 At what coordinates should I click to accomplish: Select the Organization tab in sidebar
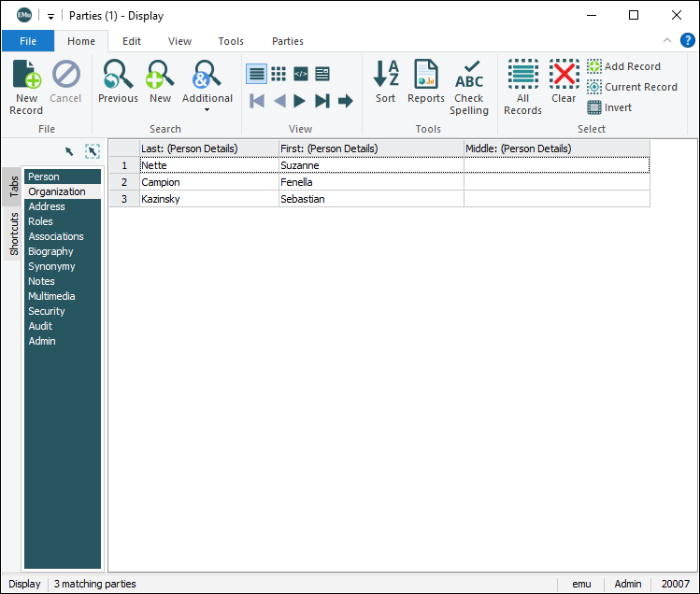point(57,191)
